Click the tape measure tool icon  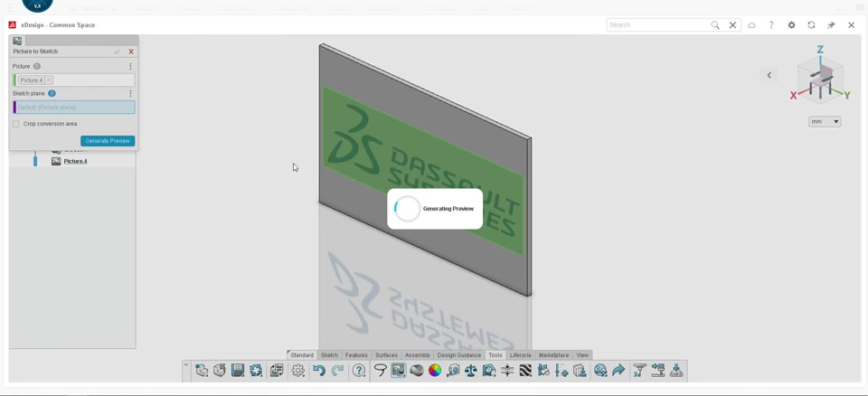point(453,371)
